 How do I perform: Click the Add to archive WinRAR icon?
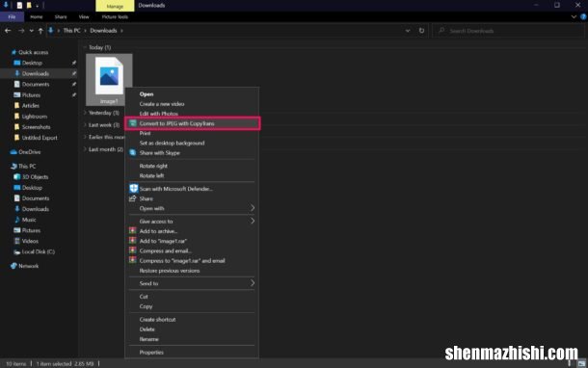click(x=133, y=231)
